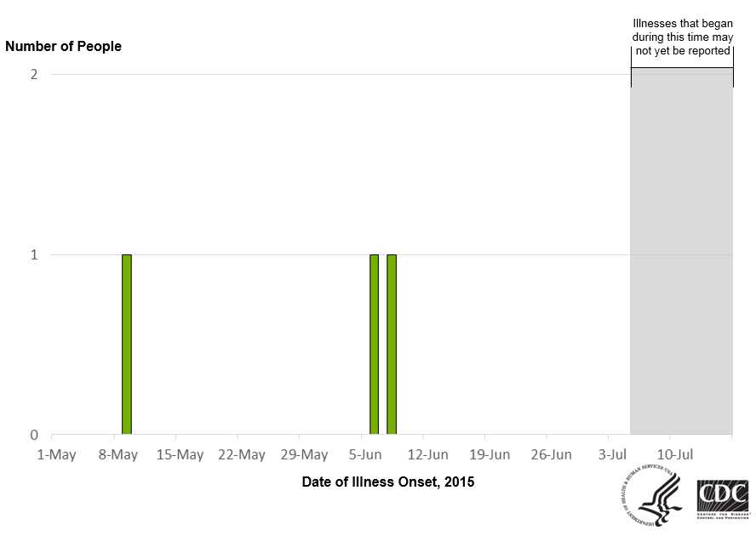Click the 29-May axis label

[303, 454]
